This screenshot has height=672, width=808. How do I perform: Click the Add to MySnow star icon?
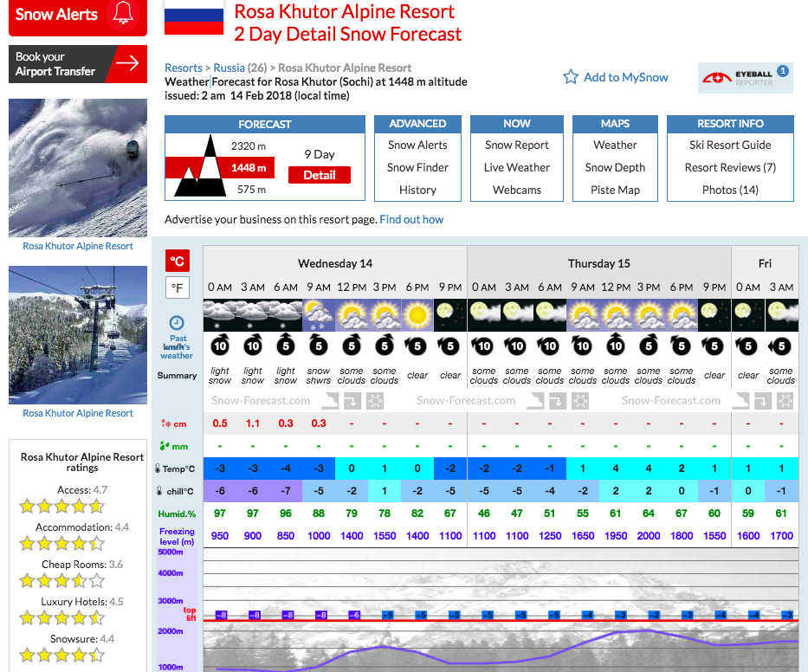(571, 77)
